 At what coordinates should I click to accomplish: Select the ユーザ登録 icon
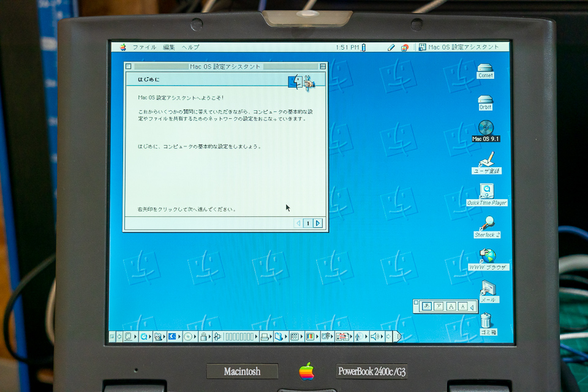click(487, 162)
